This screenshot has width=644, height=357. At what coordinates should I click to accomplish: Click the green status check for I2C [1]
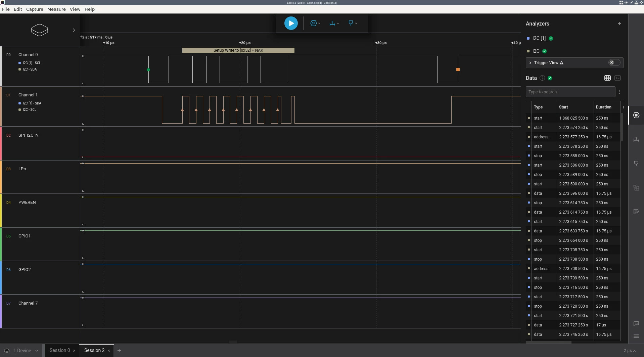click(x=551, y=38)
